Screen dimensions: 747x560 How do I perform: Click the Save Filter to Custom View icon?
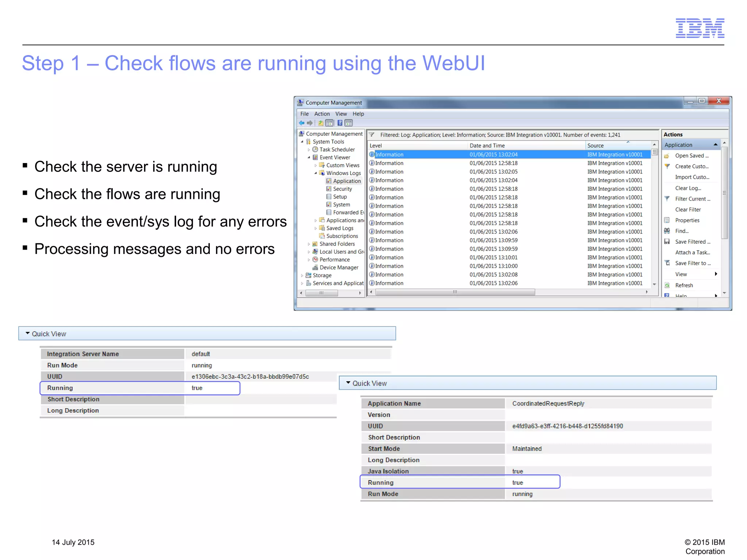(x=667, y=263)
